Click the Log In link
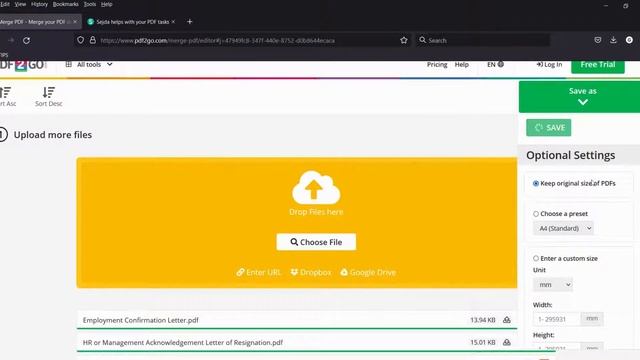640x360 pixels. (549, 64)
